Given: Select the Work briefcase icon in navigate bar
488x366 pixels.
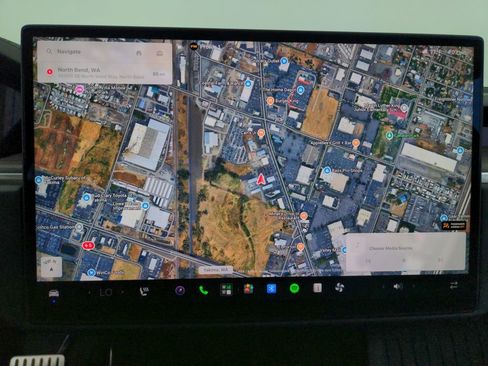Looking at the screenshot, I should click(x=160, y=53).
